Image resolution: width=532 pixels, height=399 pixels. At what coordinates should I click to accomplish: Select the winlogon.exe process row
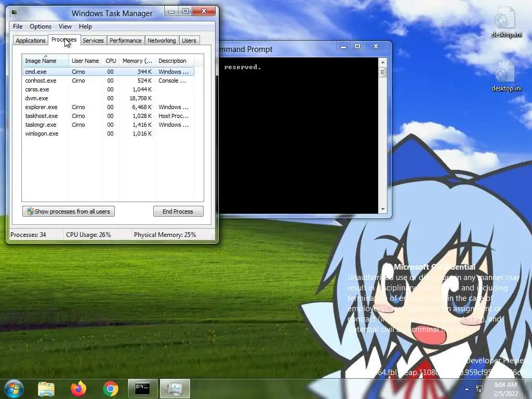pyautogui.click(x=108, y=134)
